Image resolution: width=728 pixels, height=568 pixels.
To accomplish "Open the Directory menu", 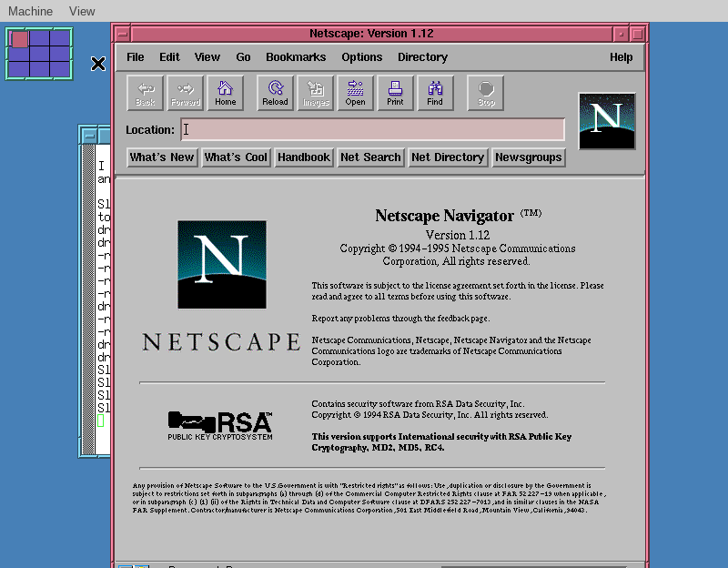I will click(422, 57).
